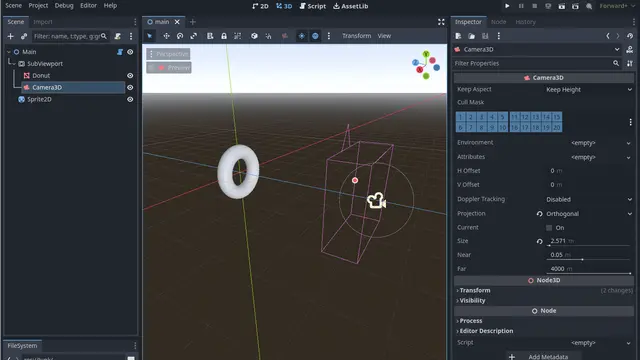Screen dimensions: 640x360
Task: Switch to the Node tab
Action: [498, 22]
